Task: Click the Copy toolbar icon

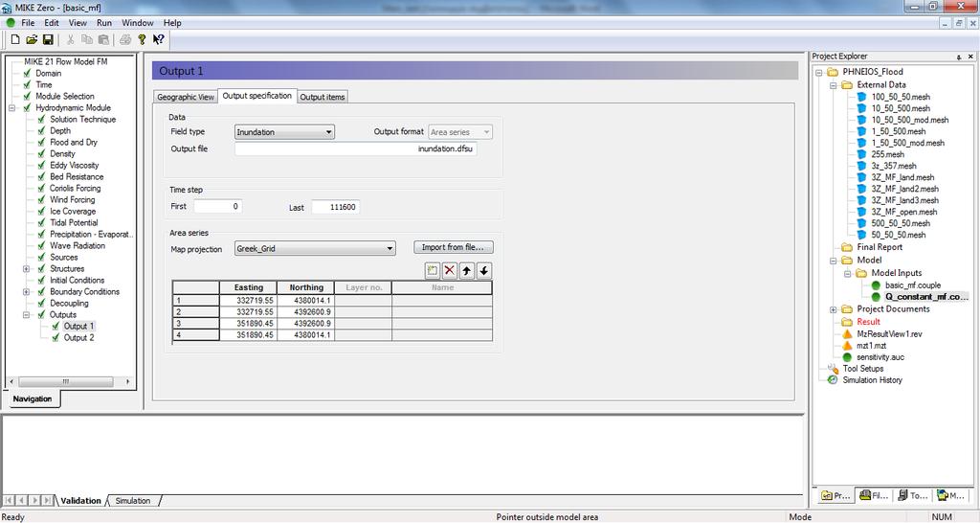Action: point(87,39)
